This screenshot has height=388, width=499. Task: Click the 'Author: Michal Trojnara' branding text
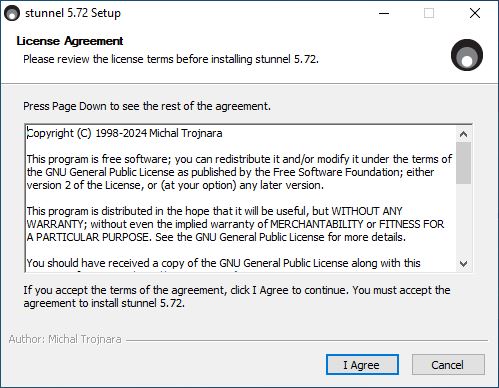(65, 339)
